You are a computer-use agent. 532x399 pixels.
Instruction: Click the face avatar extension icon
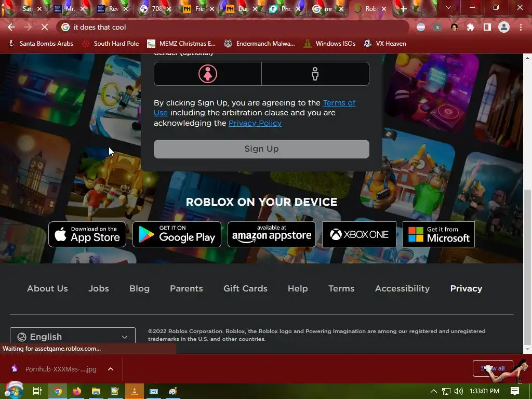(454, 27)
